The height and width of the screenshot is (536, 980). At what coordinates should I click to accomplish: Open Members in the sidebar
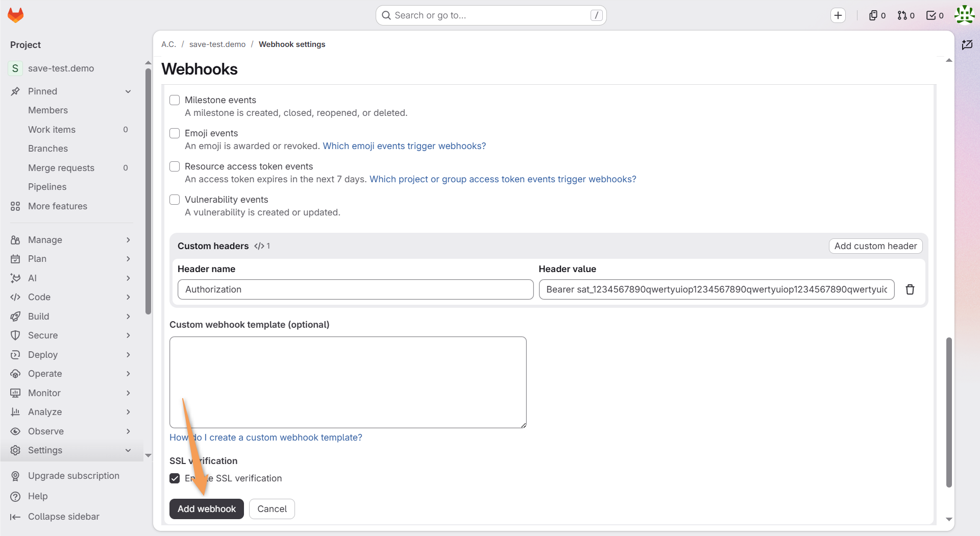pos(48,110)
